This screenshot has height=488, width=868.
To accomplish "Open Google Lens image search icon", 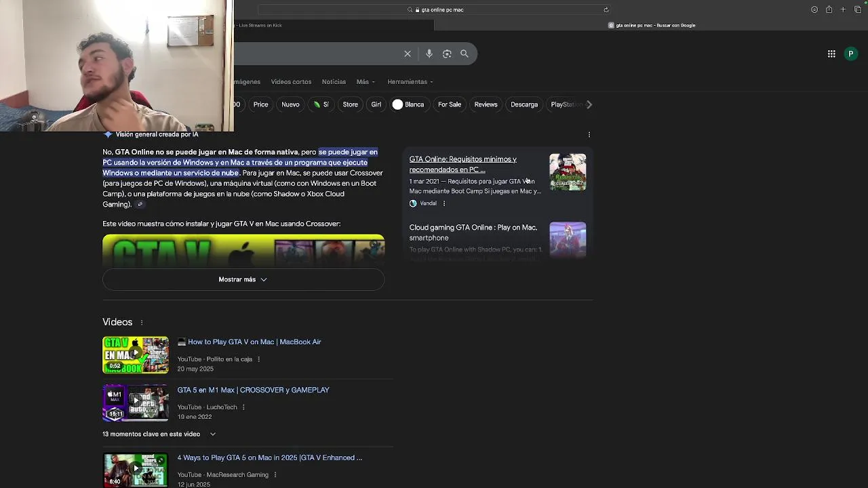I will [x=447, y=54].
